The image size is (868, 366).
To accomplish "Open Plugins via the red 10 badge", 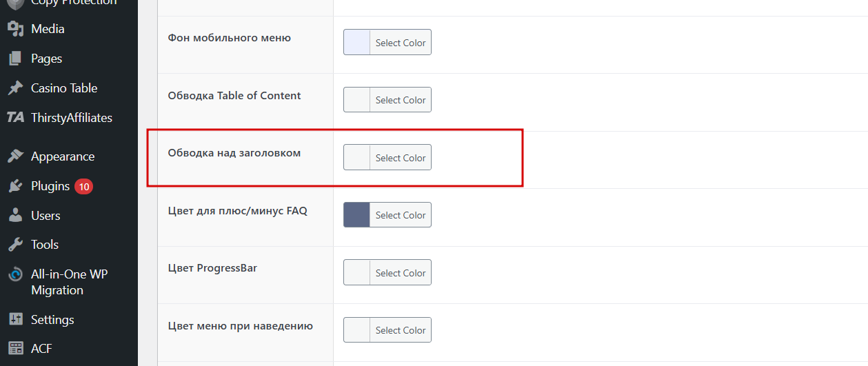I will pyautogui.click(x=84, y=186).
